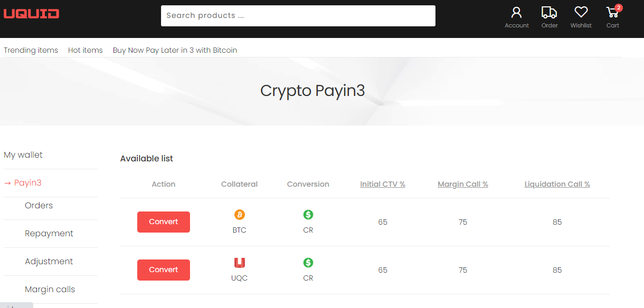
Task: Open Repayment in sidebar
Action: 49,234
